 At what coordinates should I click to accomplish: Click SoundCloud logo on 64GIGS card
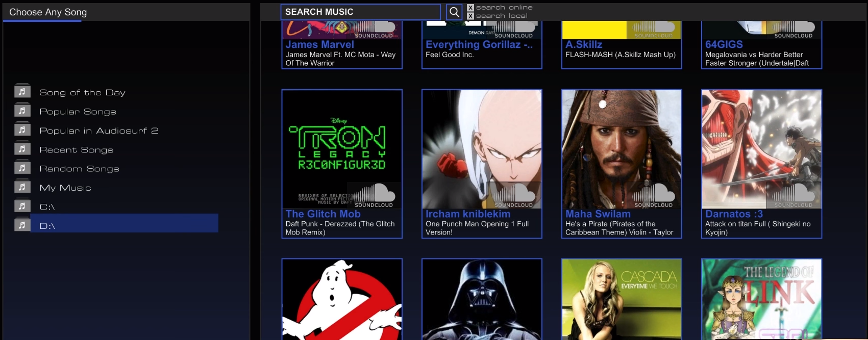click(793, 30)
